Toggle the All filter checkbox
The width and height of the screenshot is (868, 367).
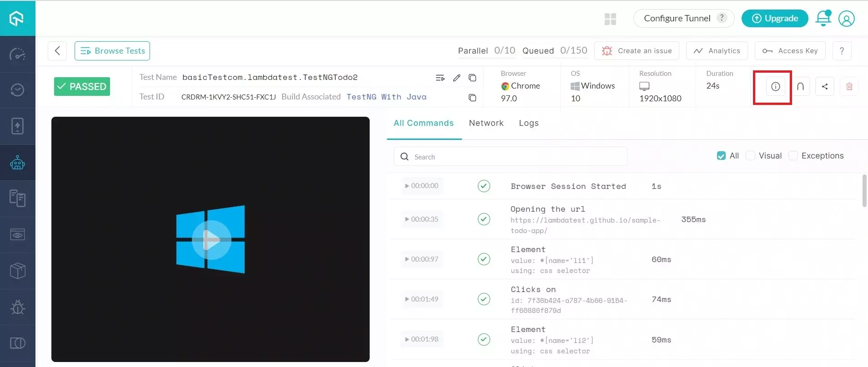point(721,156)
